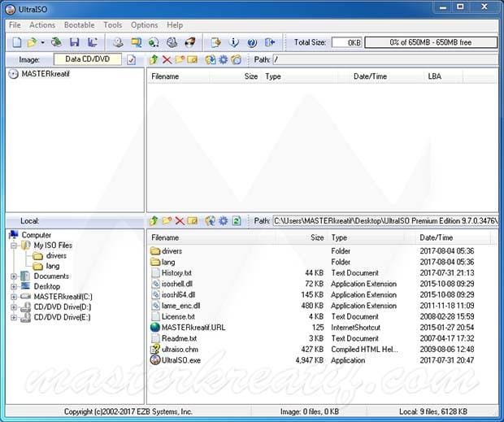Viewport: 504px width, 422px height.
Task: Click the Local Path field
Action: coord(385,221)
